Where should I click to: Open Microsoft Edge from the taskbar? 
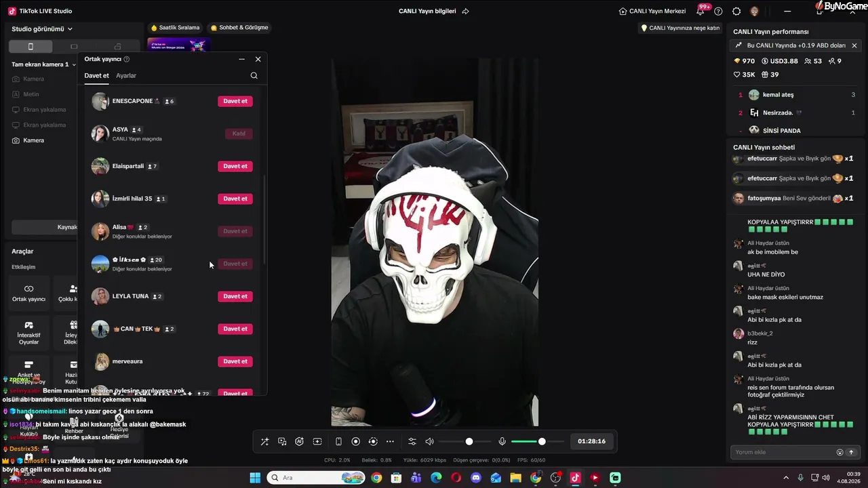[436, 478]
